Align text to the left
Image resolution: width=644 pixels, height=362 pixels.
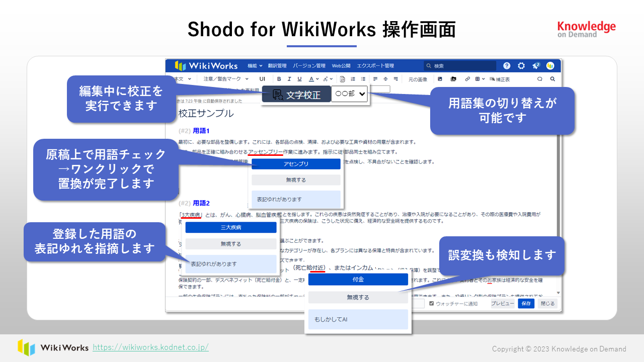coord(375,79)
